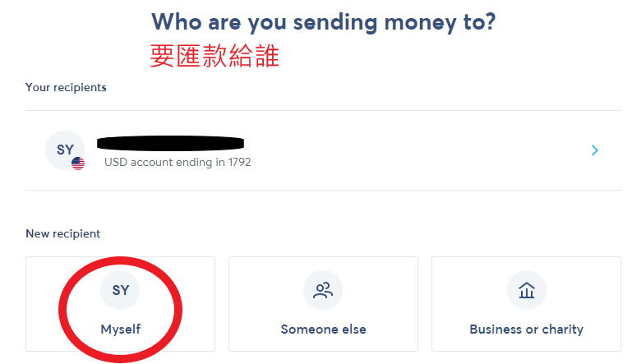Select the "Myself" label
Viewport: 632px width, 364px height.
(120, 329)
